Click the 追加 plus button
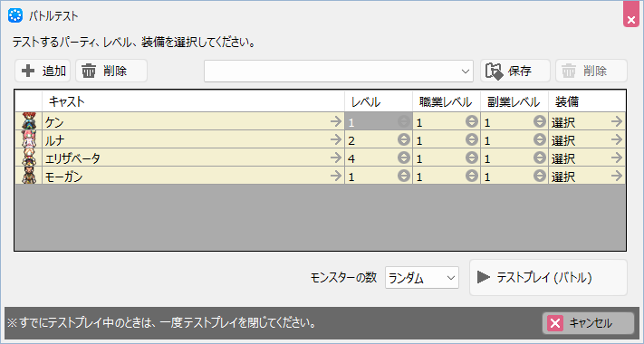 (x=43, y=71)
